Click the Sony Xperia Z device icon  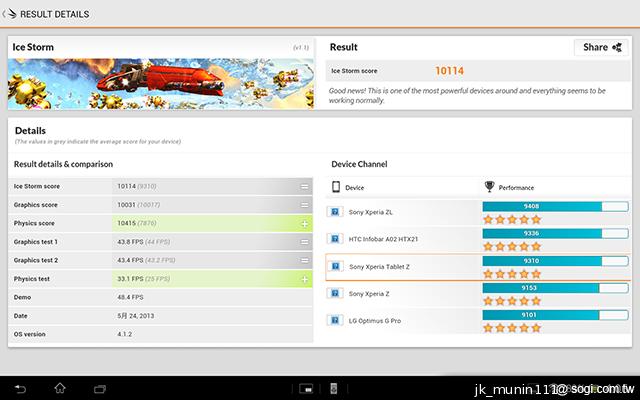(x=335, y=293)
